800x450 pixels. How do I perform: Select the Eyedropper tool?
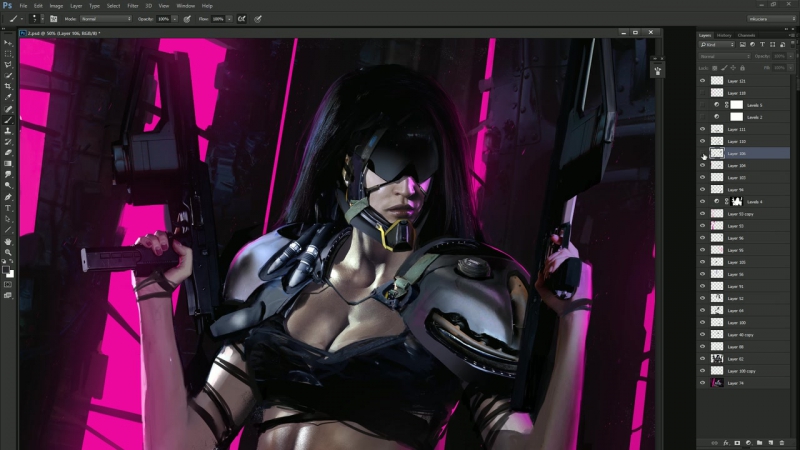point(8,97)
